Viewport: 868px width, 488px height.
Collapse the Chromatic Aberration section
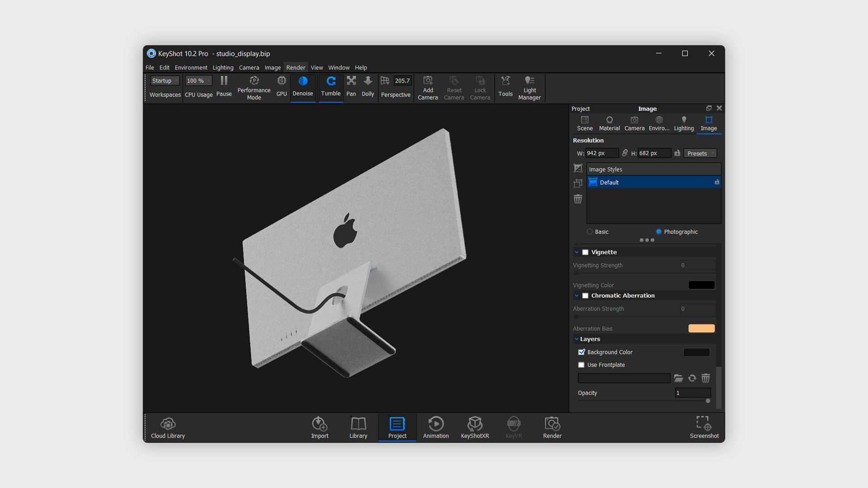(x=577, y=296)
